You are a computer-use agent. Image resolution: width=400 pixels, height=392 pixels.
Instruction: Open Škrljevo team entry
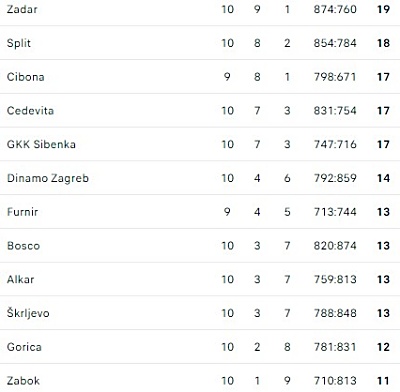tap(28, 313)
